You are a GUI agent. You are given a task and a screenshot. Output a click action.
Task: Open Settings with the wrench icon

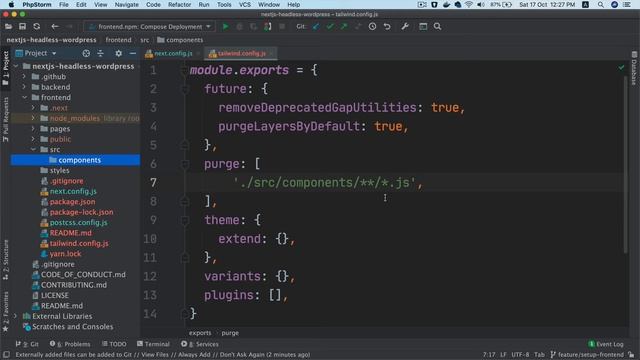[405, 27]
